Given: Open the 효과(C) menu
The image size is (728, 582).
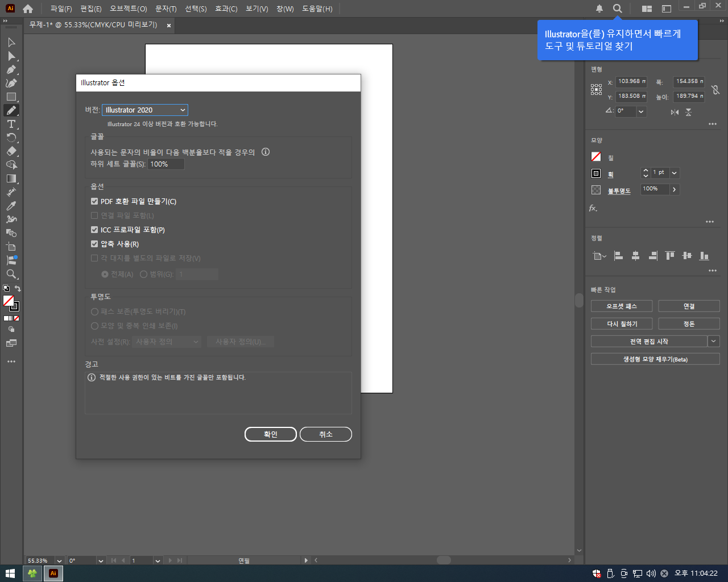Looking at the screenshot, I should (x=226, y=9).
